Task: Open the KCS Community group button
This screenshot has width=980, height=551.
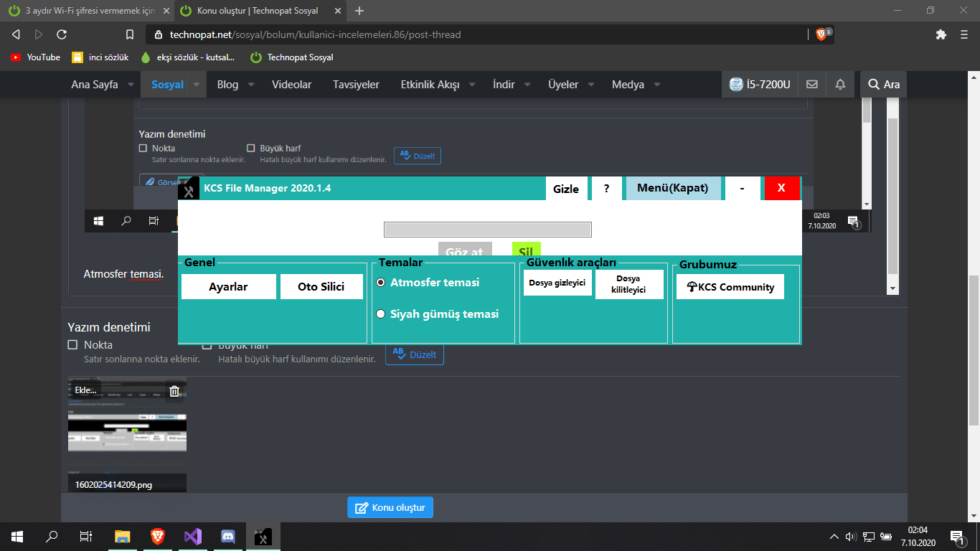Action: [x=730, y=287]
